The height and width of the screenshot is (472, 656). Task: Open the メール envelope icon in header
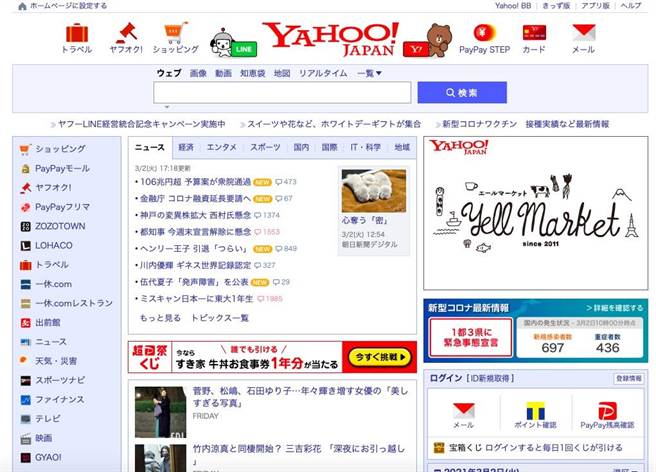click(x=583, y=34)
